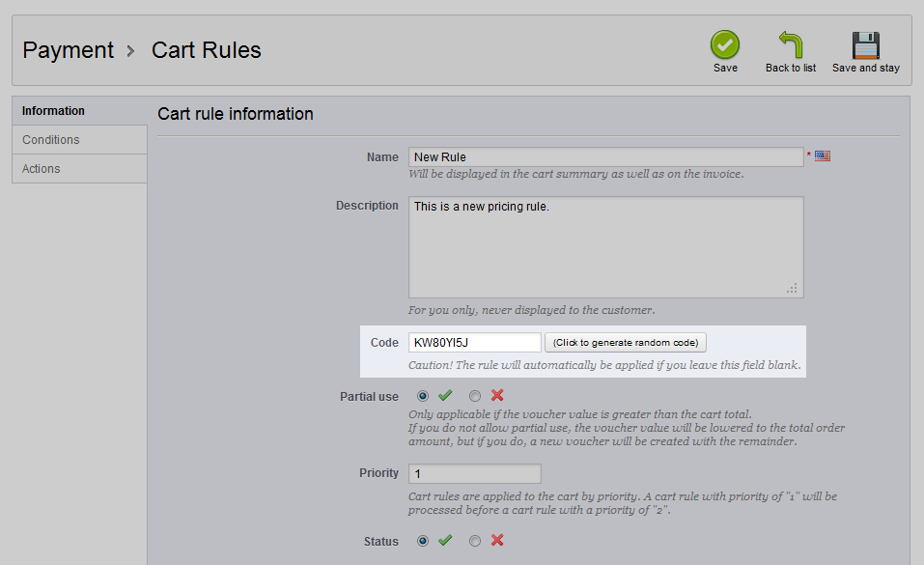Click the Priority input field
Image resolution: width=924 pixels, height=565 pixels.
[x=475, y=473]
